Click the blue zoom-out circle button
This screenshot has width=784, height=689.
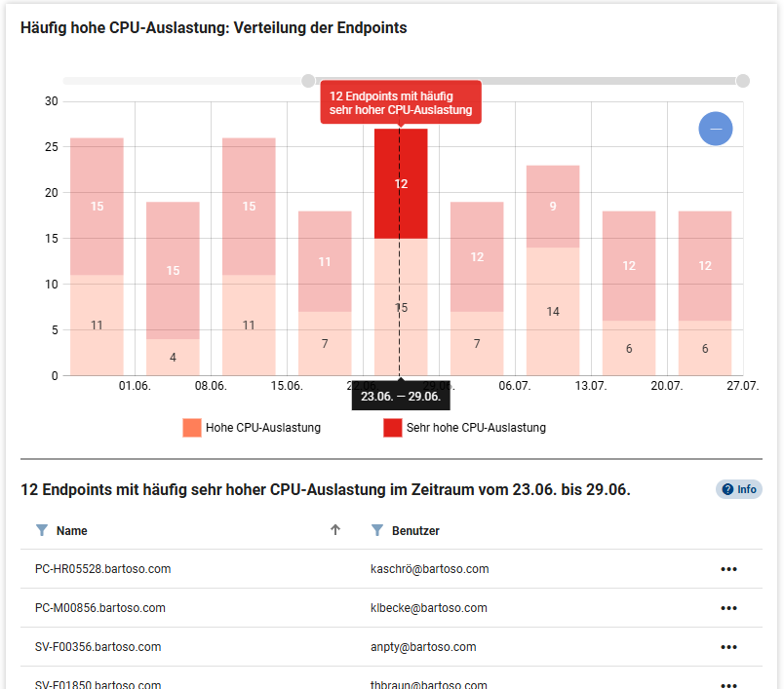coord(715,129)
